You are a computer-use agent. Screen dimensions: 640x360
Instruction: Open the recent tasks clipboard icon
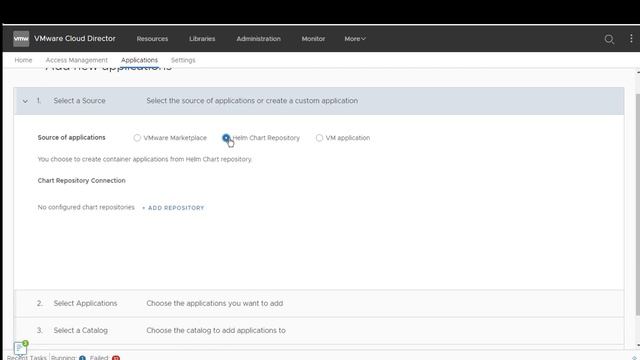[x=20, y=348]
